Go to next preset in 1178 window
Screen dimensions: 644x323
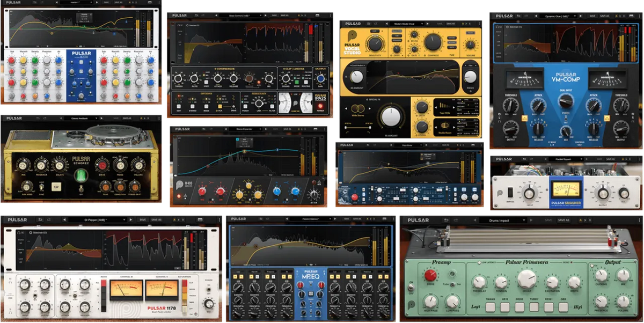click(x=130, y=219)
